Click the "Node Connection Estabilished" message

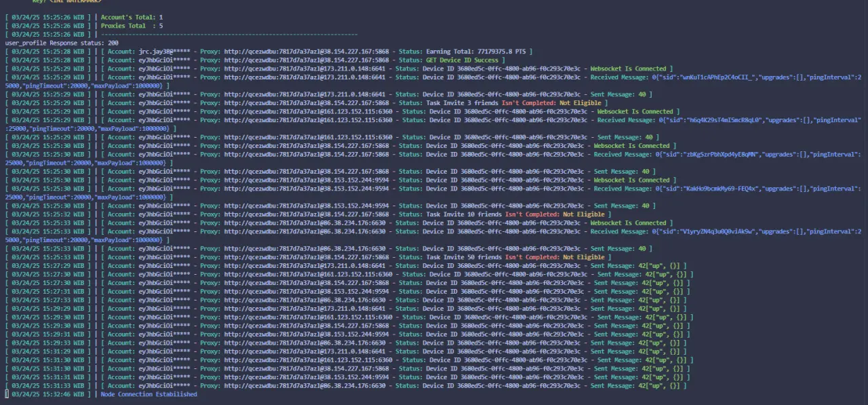coord(149,394)
